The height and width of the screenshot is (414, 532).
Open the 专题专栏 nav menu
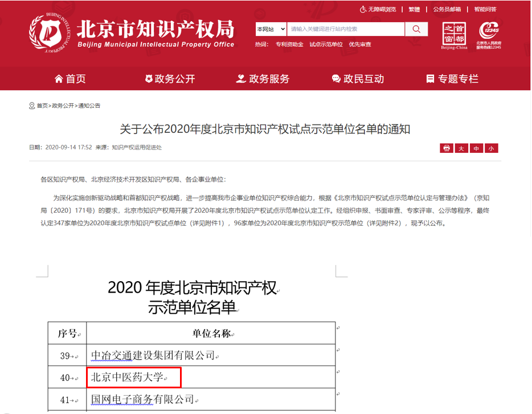452,79
